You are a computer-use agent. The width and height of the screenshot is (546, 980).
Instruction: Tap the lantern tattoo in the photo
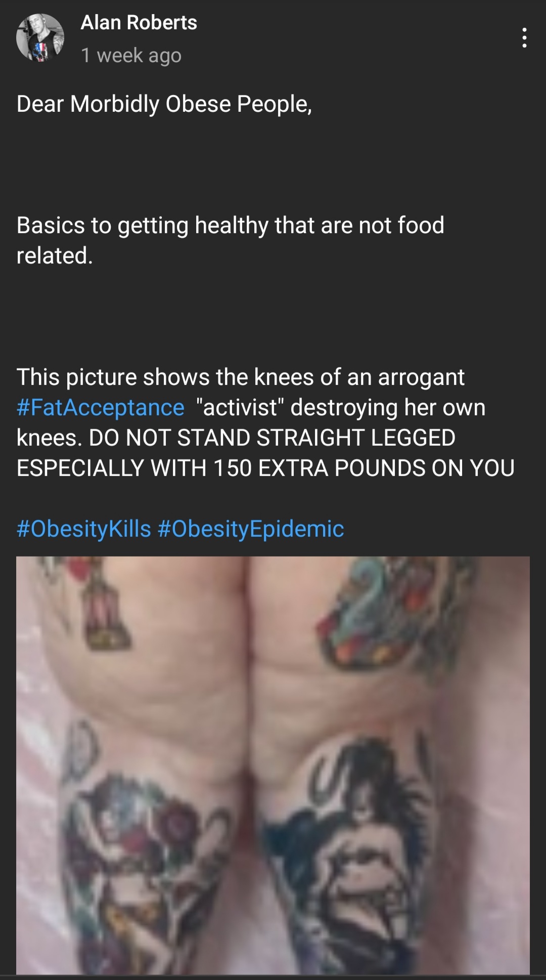click(108, 612)
